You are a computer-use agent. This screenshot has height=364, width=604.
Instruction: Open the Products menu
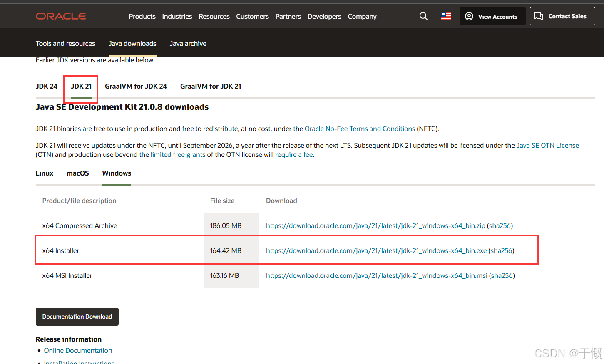tap(142, 16)
